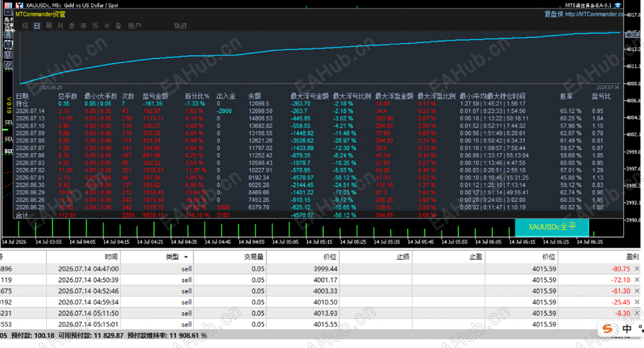Click the 2026.07.13 date row in stats table
Screen dimensions: 644x348
click(x=30, y=118)
